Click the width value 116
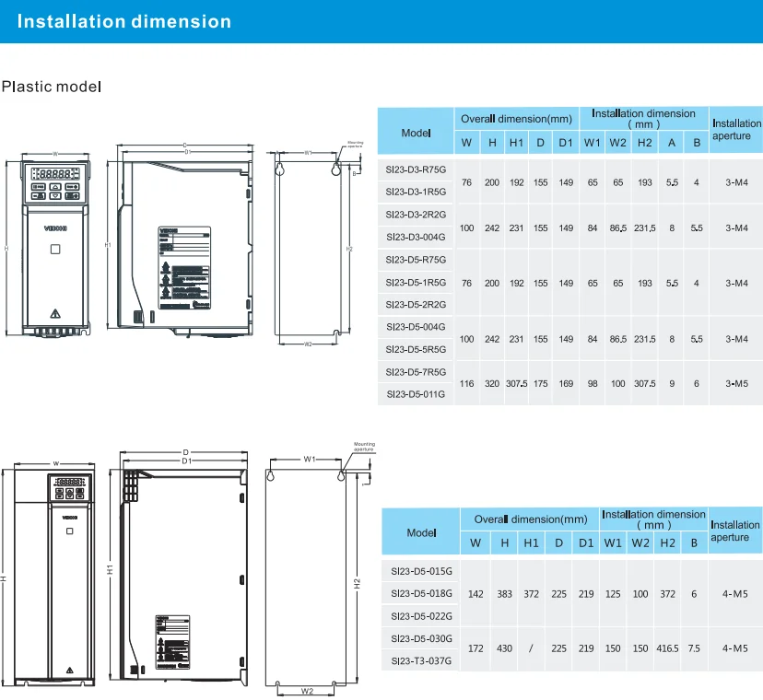763x700 pixels. point(466,383)
